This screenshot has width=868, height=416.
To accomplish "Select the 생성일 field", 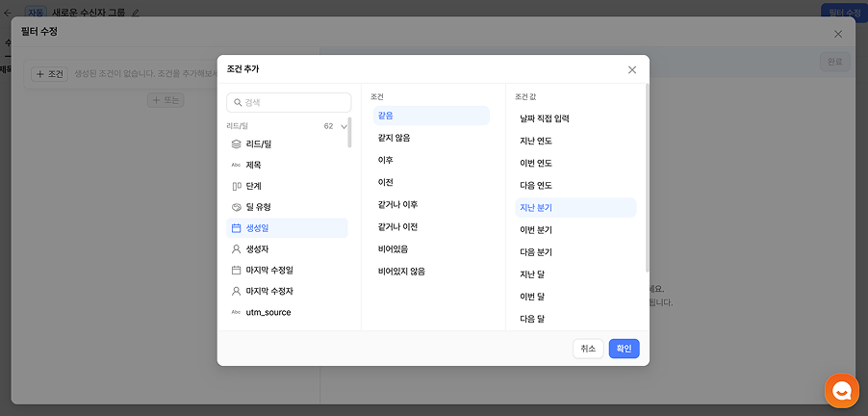I will (x=287, y=228).
